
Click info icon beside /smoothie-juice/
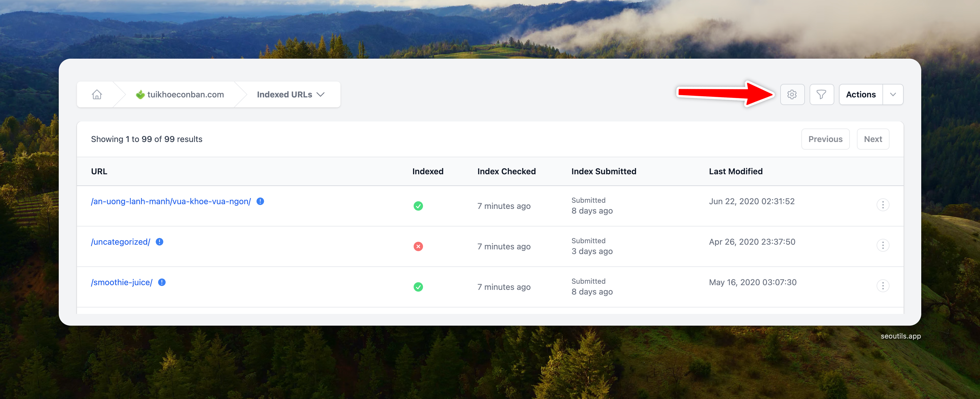(x=162, y=282)
